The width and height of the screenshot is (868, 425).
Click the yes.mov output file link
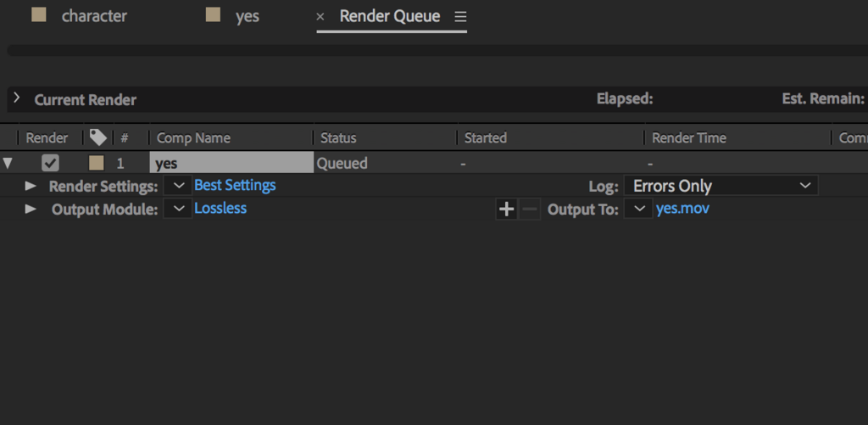[x=682, y=209]
